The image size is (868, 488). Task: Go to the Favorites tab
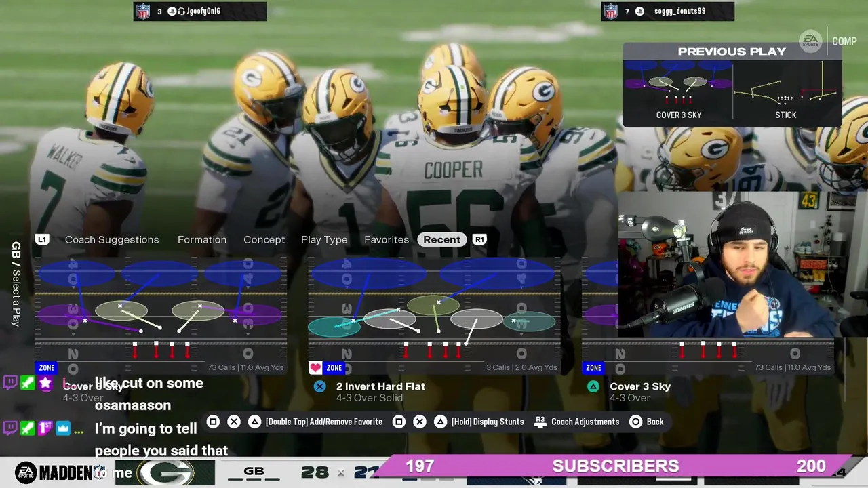pyautogui.click(x=387, y=239)
